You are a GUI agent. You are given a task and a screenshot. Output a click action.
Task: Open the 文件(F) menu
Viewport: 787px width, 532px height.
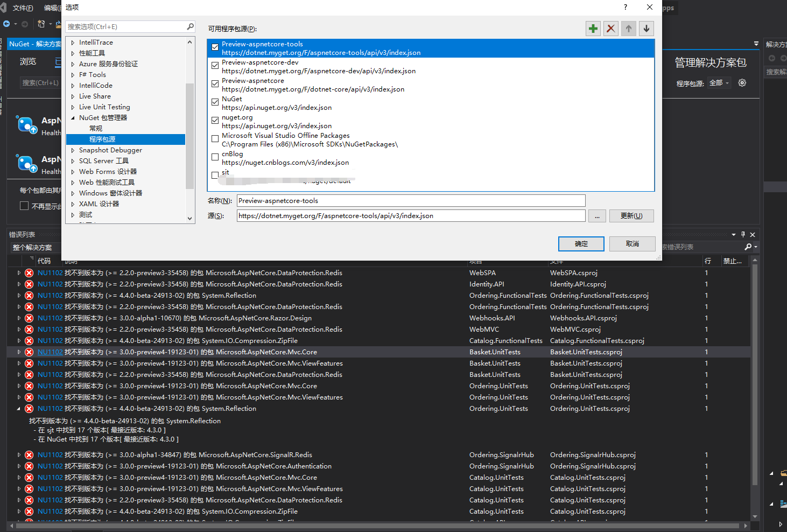[23, 8]
